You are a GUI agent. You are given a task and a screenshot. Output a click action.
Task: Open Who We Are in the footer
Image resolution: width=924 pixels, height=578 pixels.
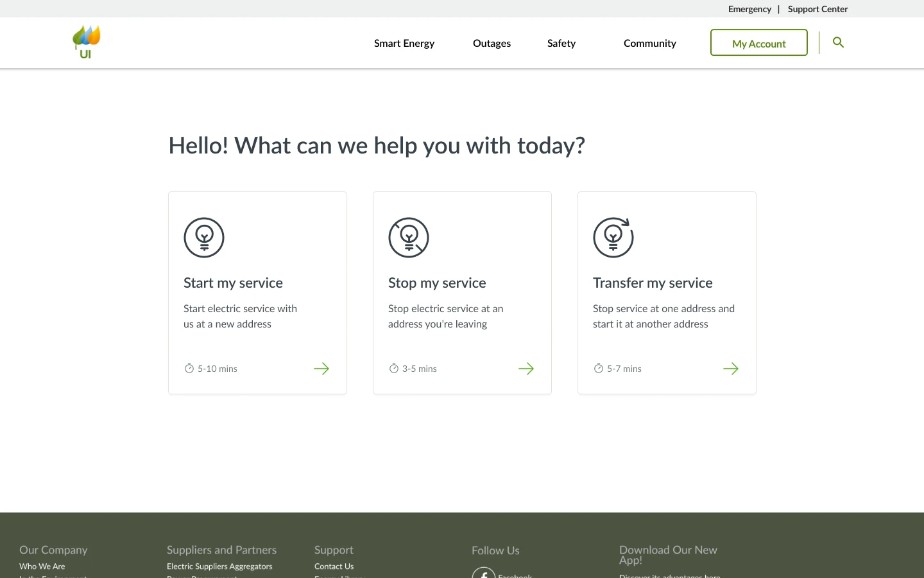coord(42,566)
